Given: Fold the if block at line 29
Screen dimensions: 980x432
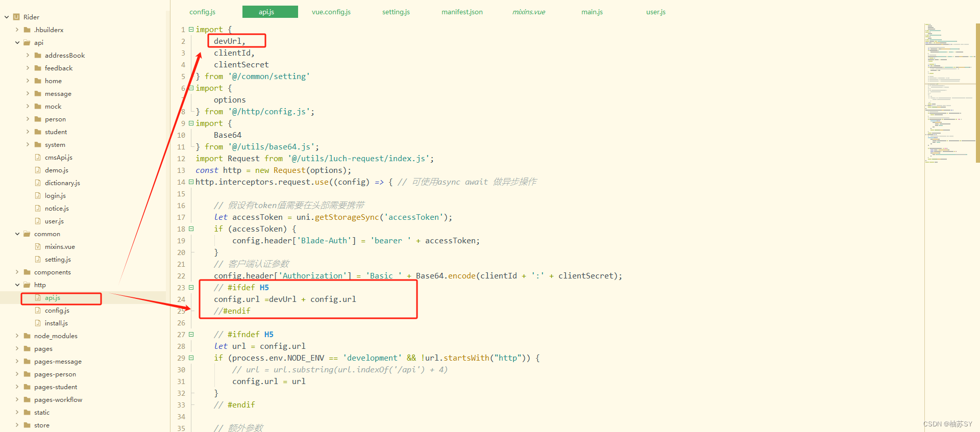Looking at the screenshot, I should [191, 358].
